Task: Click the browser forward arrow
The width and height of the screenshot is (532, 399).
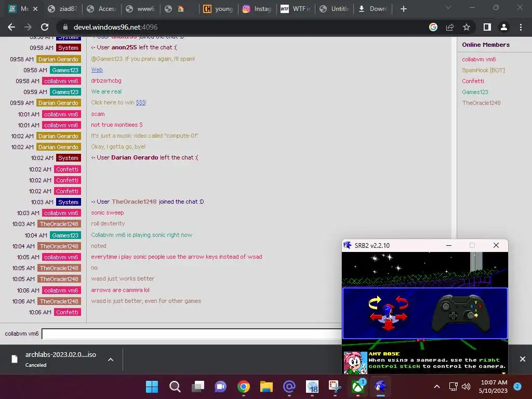Action: [x=28, y=27]
